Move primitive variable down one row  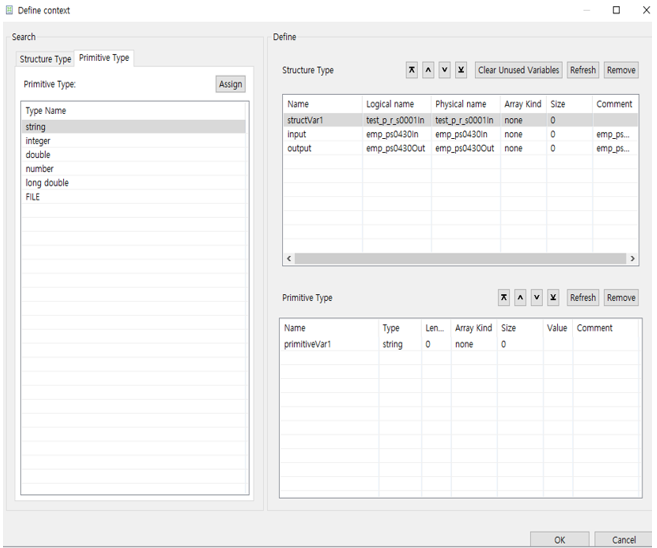(x=537, y=298)
